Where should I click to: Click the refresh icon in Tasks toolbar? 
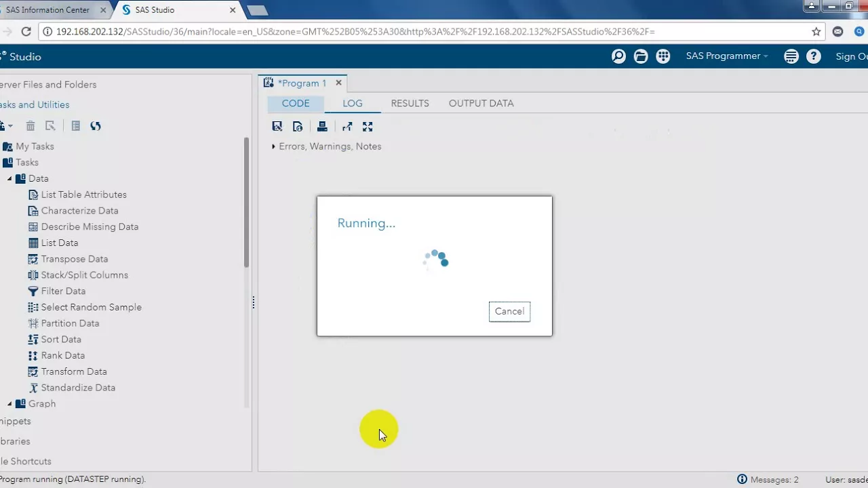tap(96, 126)
